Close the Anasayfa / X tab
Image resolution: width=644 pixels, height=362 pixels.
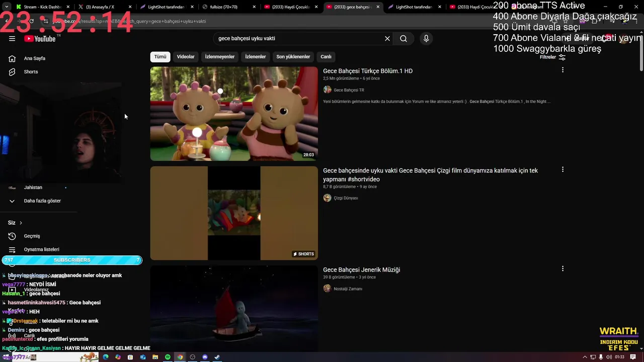pyautogui.click(x=130, y=7)
